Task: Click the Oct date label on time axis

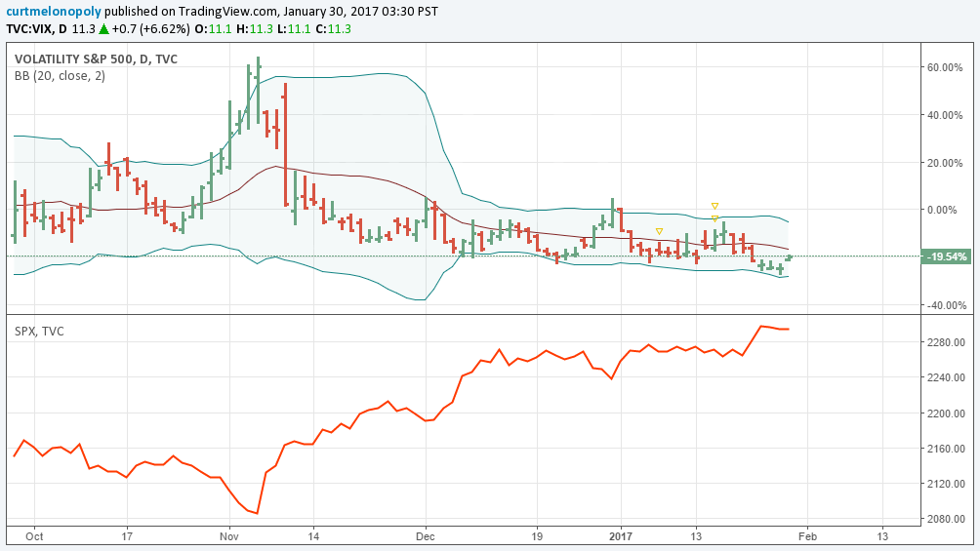Action: (x=34, y=536)
